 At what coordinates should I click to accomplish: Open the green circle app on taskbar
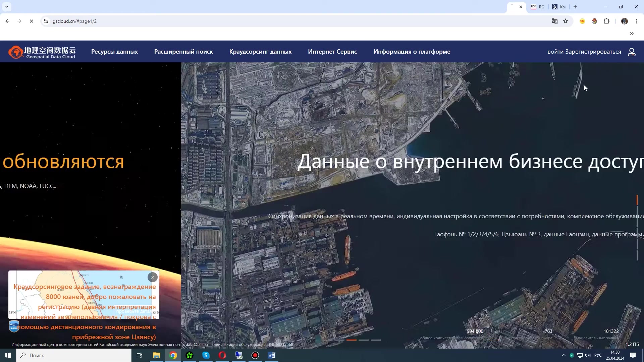coord(190,355)
